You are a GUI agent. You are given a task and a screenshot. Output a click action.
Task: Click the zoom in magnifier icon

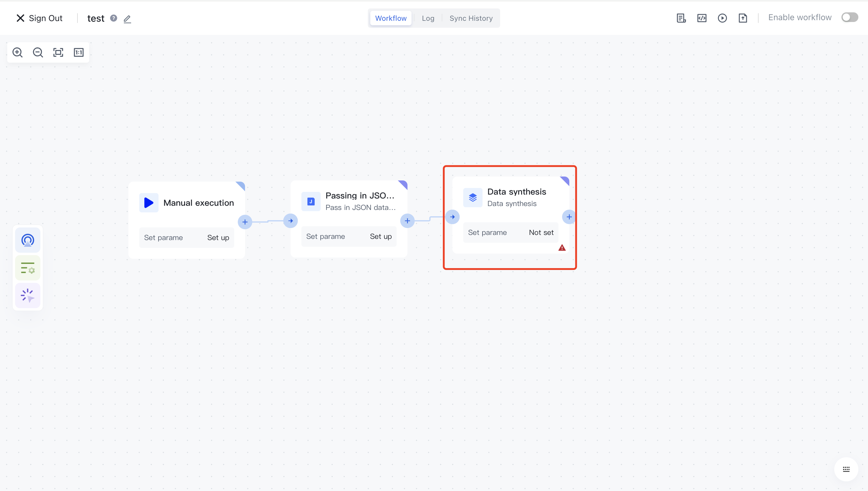click(17, 52)
